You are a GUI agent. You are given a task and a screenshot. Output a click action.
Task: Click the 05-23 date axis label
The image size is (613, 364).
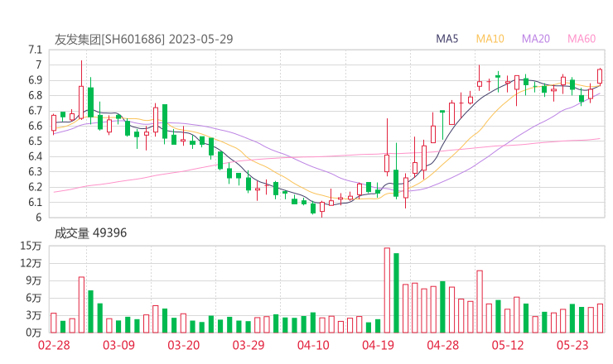pyautogui.click(x=572, y=345)
